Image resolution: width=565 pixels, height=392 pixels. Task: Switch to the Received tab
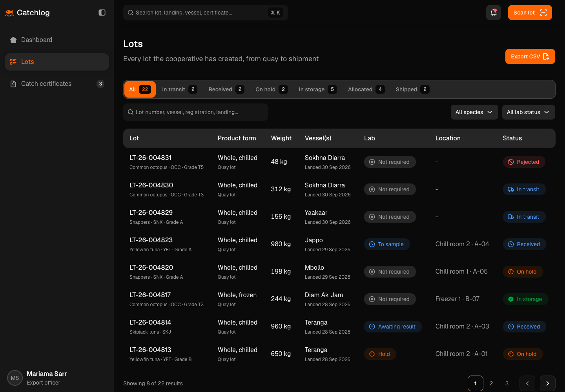(x=226, y=89)
